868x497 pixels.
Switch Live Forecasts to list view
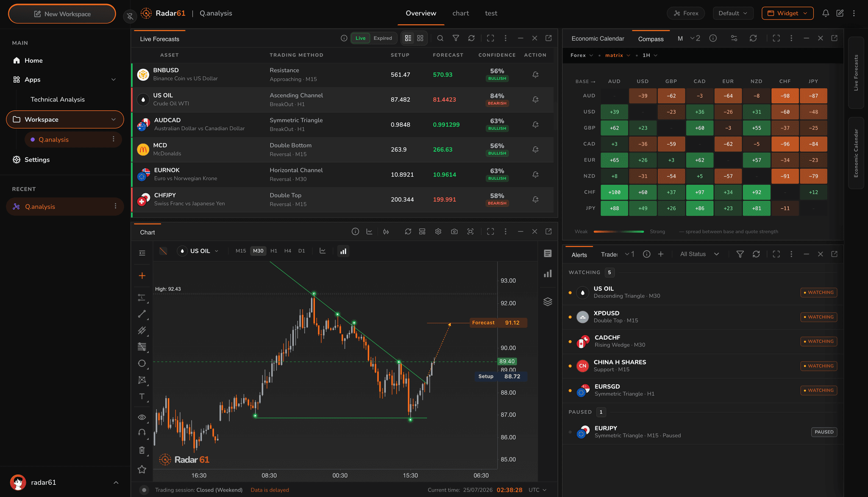408,38
